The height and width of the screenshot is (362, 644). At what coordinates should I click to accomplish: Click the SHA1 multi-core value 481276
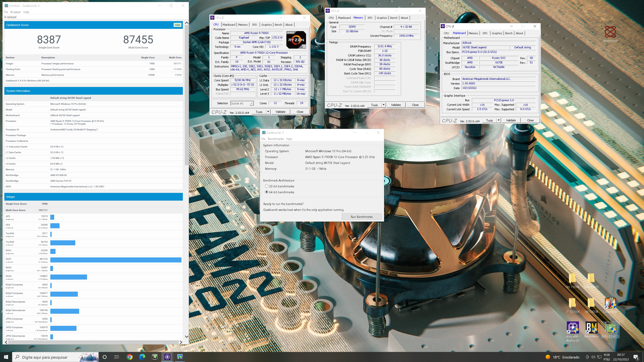43,259
